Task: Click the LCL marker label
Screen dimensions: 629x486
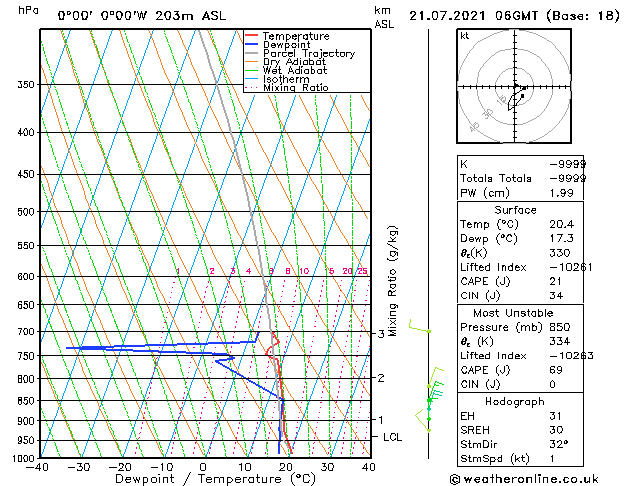Action: [x=392, y=437]
